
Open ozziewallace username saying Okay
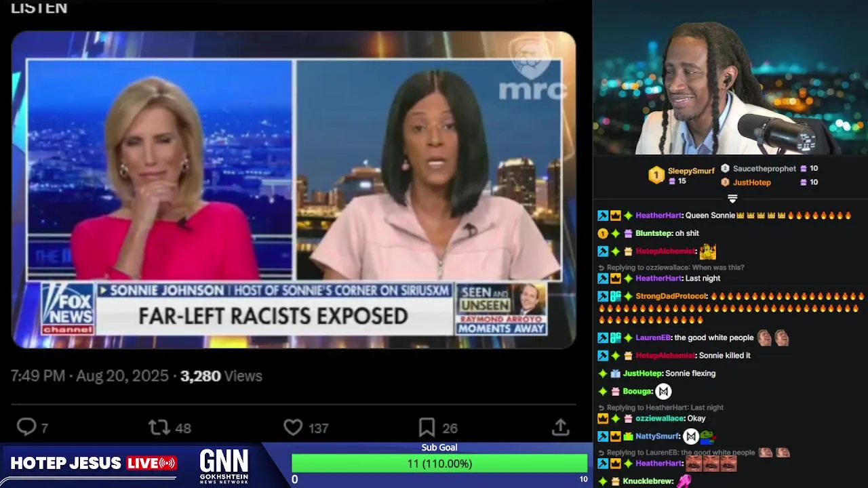pos(660,418)
